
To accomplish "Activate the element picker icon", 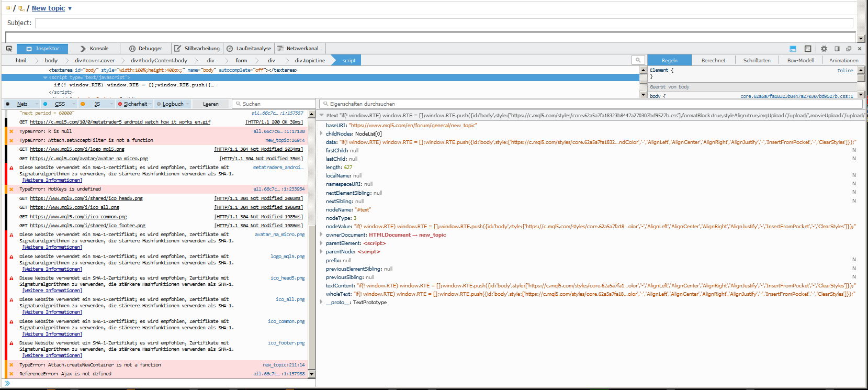I will coord(9,49).
